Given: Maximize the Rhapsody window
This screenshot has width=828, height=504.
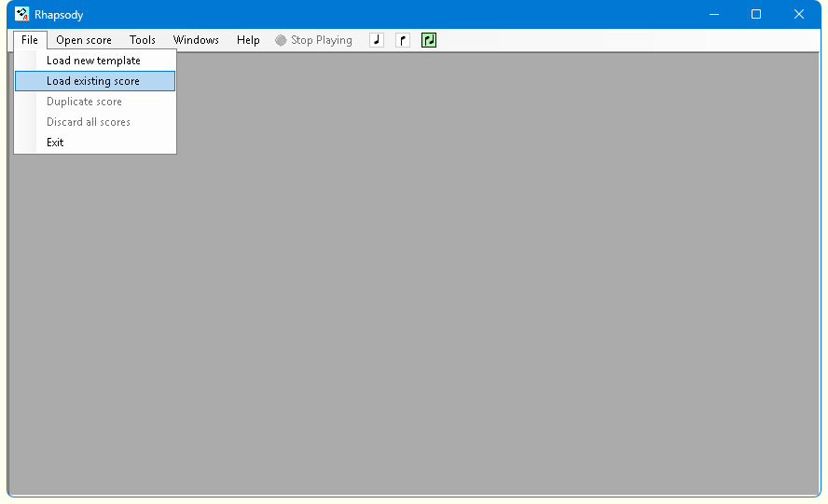Looking at the screenshot, I should (756, 14).
